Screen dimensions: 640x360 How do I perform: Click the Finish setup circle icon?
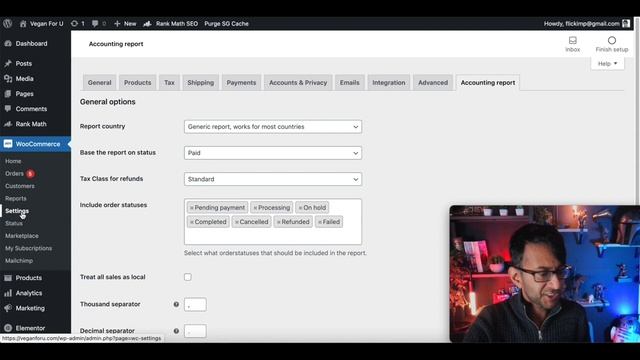click(x=611, y=40)
